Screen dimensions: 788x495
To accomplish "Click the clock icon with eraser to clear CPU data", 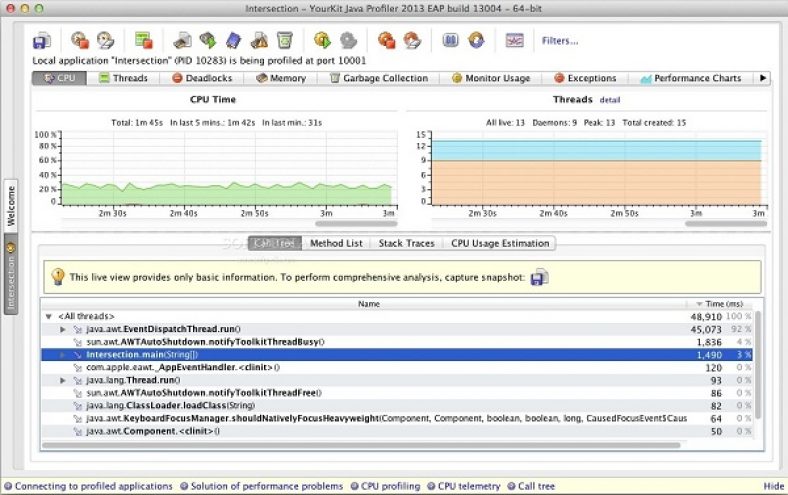I will [105, 40].
